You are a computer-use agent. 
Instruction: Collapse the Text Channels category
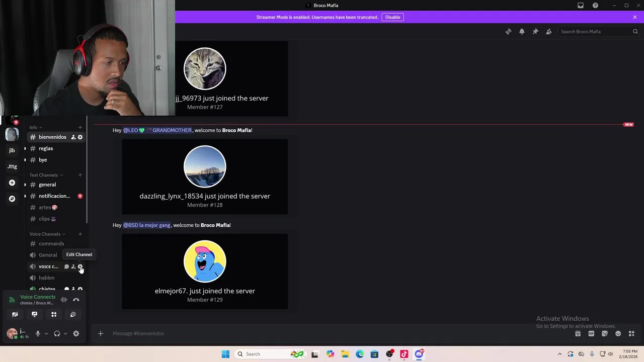point(46,175)
